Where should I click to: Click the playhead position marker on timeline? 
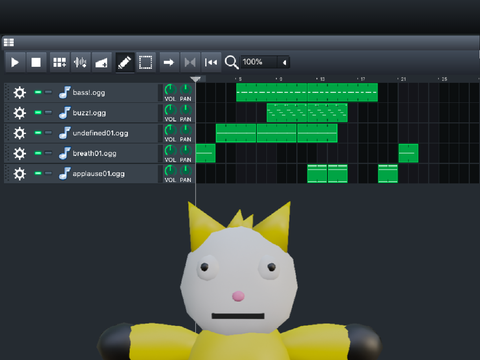196,79
